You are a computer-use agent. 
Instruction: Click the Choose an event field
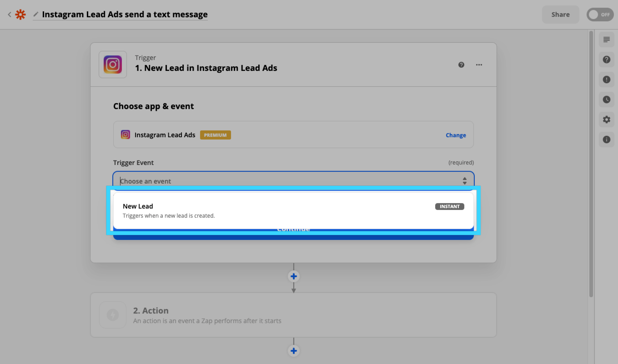[x=293, y=181]
